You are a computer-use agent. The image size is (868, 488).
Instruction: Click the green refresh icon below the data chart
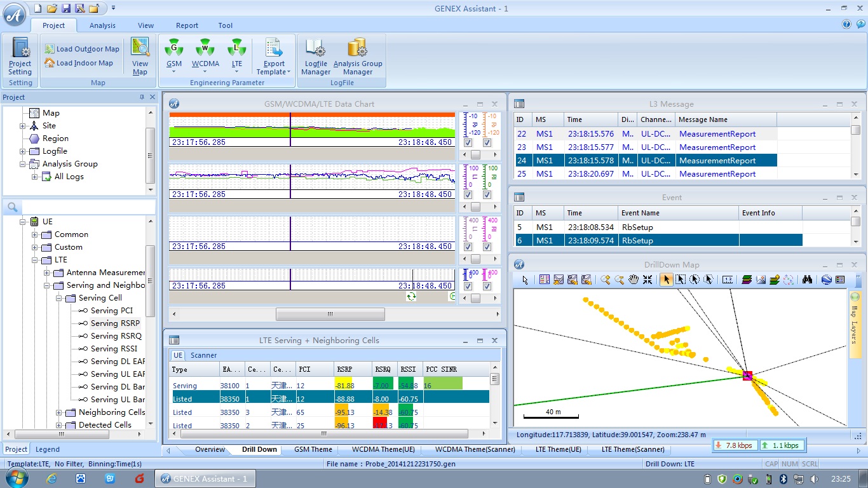411,297
